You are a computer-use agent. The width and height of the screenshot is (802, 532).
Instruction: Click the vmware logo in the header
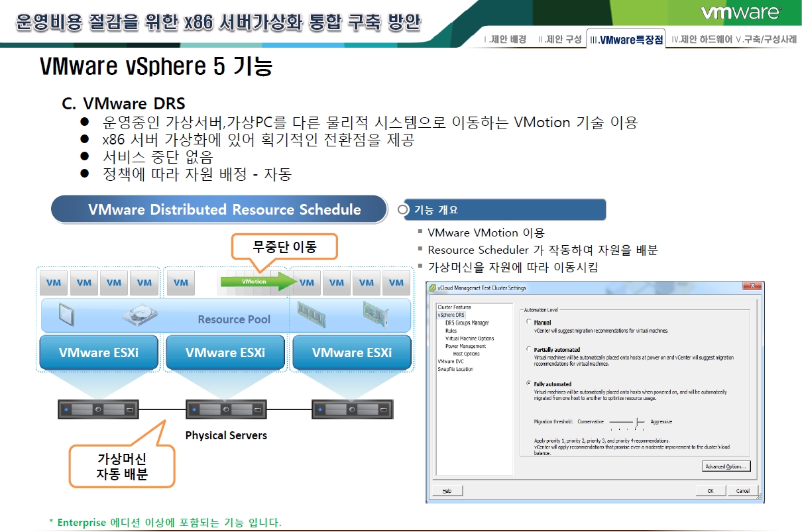pos(742,13)
